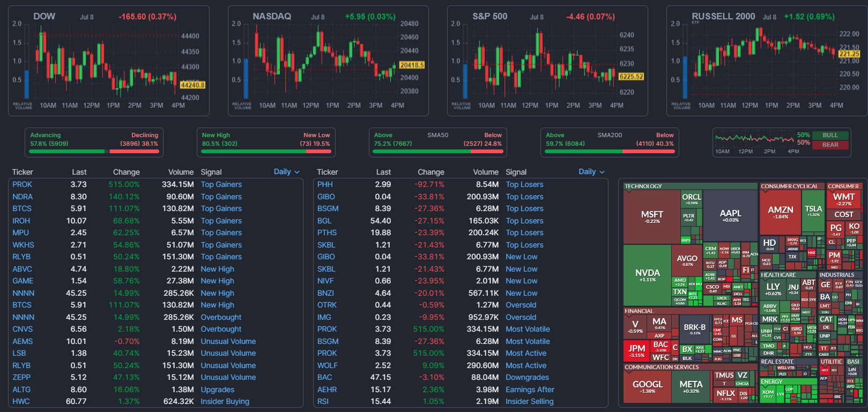
Task: Open the Daily dropdown above the gainers table
Action: [287, 171]
